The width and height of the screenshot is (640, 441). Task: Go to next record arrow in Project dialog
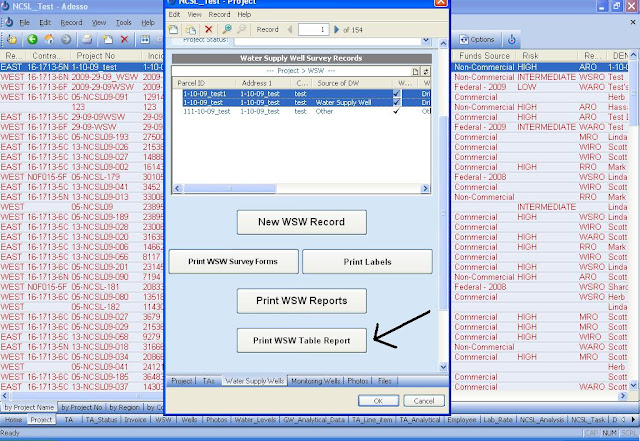tap(336, 29)
